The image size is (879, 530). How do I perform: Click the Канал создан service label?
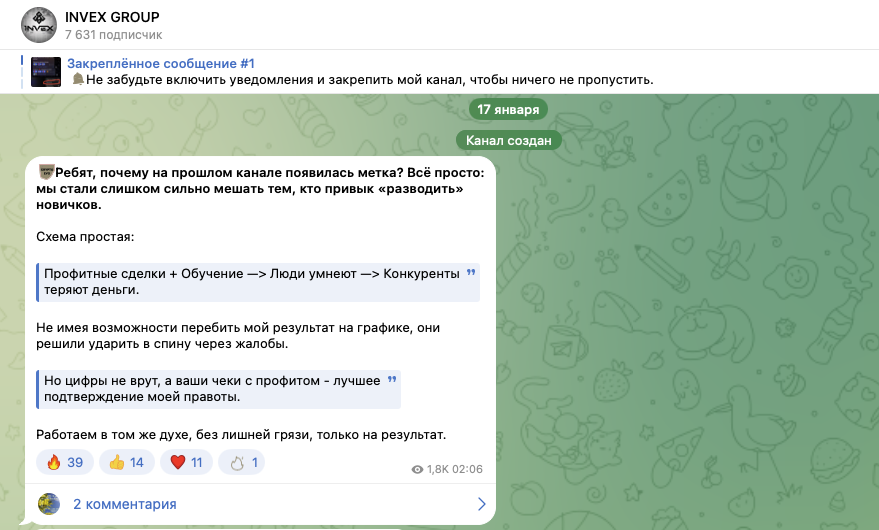point(508,141)
